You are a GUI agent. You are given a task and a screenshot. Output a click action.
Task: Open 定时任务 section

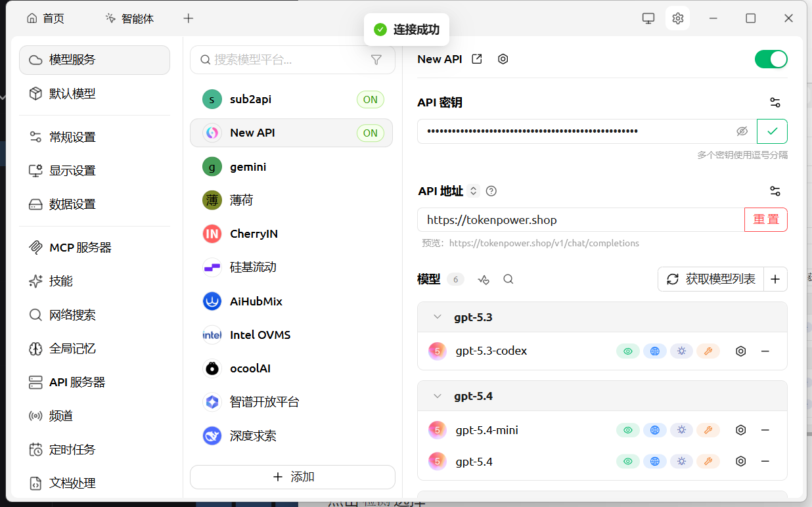pyautogui.click(x=95, y=450)
